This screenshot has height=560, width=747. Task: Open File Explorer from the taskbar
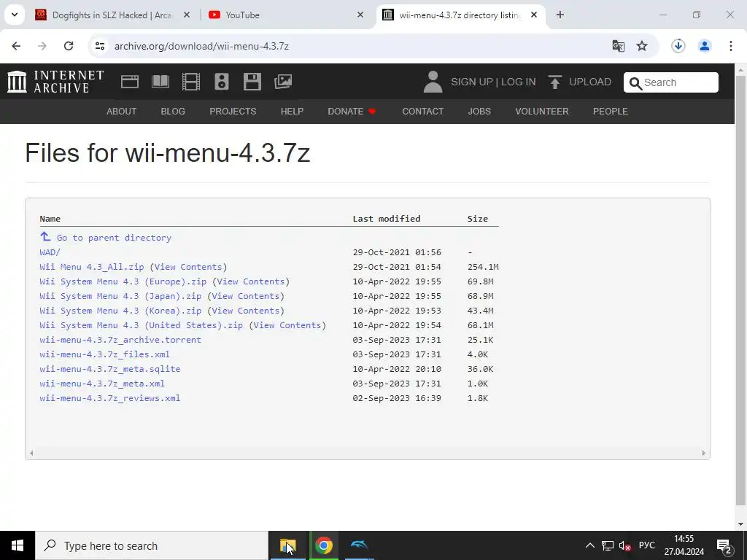[x=287, y=545]
